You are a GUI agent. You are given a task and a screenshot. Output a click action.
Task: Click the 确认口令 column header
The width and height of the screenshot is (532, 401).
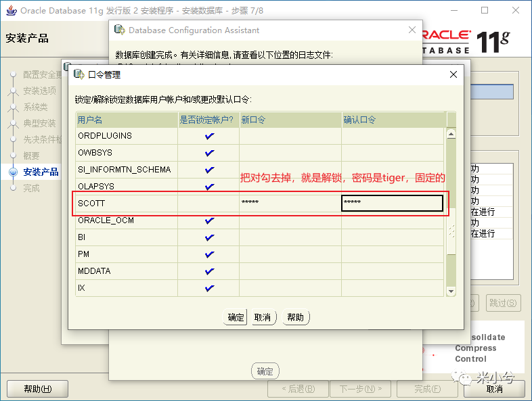click(x=394, y=120)
